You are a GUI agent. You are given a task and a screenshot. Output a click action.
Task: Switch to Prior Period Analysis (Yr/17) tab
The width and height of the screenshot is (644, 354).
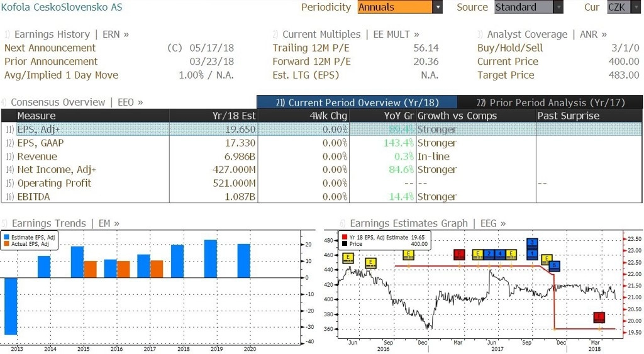550,102
